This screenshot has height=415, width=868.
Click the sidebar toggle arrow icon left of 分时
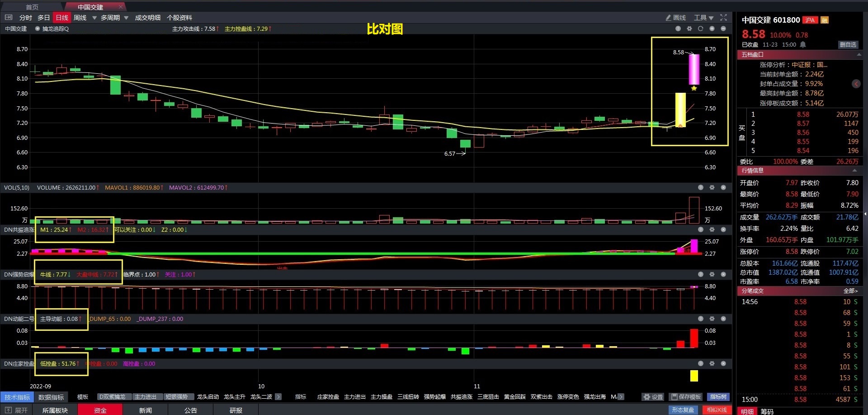point(8,18)
